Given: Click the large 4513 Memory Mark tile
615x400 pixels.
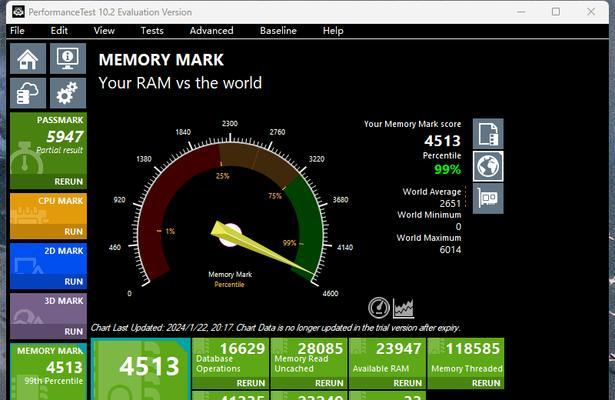Looking at the screenshot, I should pos(141,369).
